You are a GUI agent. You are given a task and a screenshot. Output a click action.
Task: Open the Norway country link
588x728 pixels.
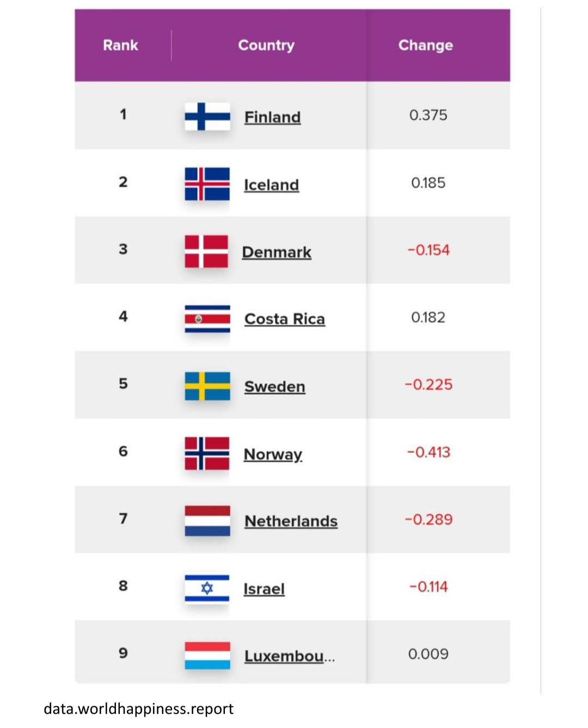pyautogui.click(x=273, y=454)
